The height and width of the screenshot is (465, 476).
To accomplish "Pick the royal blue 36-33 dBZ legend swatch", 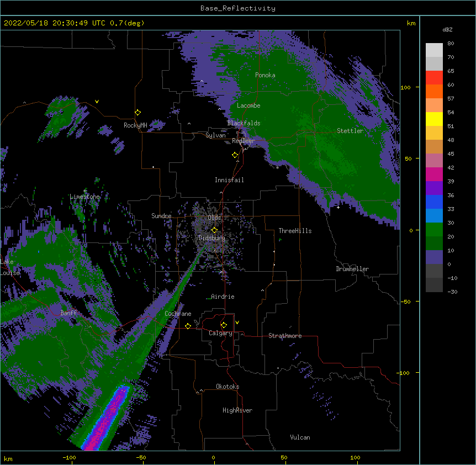I will pos(434,202).
